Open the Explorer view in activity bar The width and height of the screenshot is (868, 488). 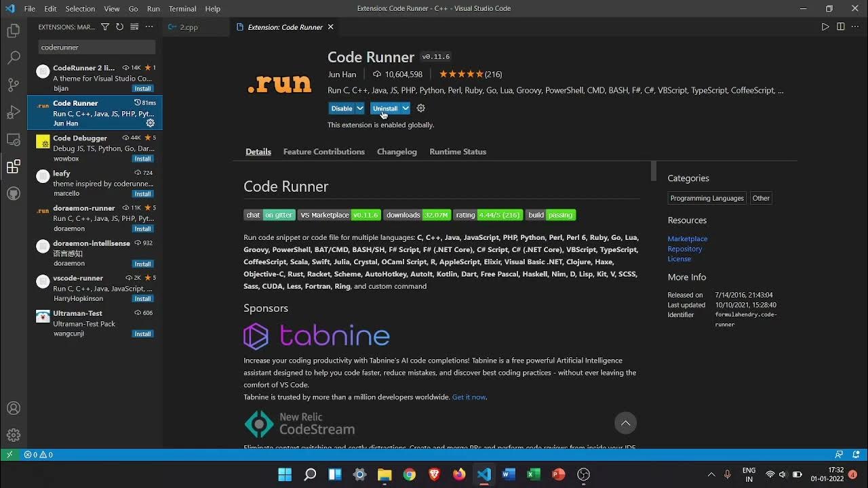point(14,30)
